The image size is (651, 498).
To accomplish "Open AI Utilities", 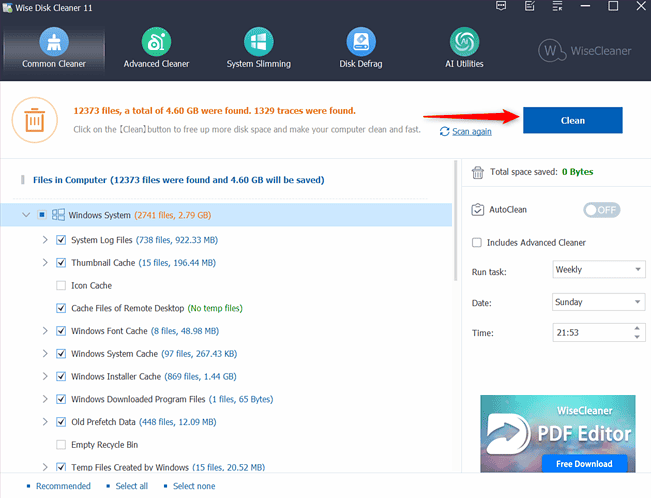I will pyautogui.click(x=462, y=48).
